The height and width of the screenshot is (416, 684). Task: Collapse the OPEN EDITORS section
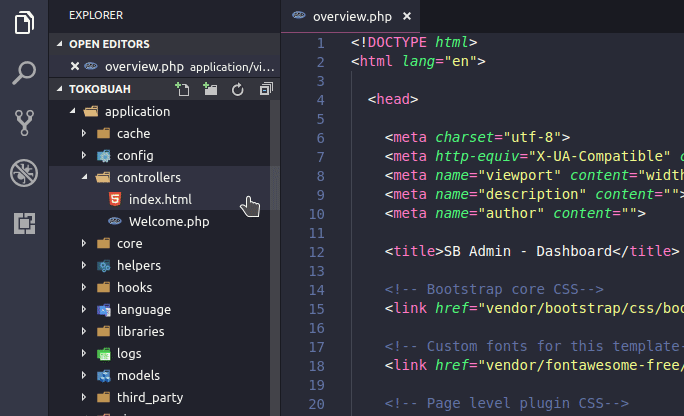click(x=60, y=44)
